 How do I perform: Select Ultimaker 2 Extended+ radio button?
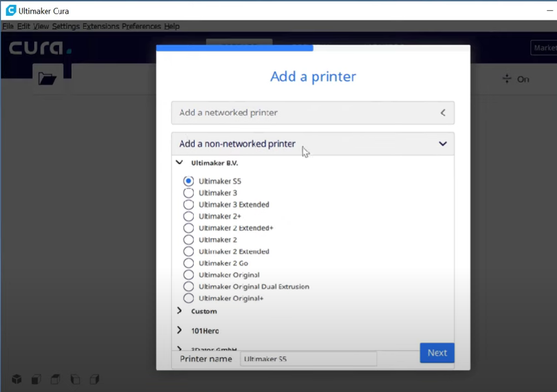(x=188, y=228)
